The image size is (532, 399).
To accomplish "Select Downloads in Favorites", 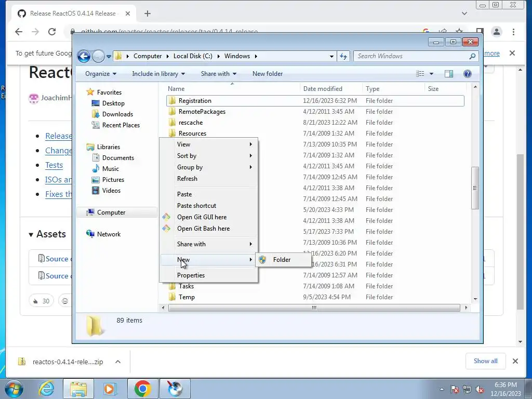I will click(117, 114).
